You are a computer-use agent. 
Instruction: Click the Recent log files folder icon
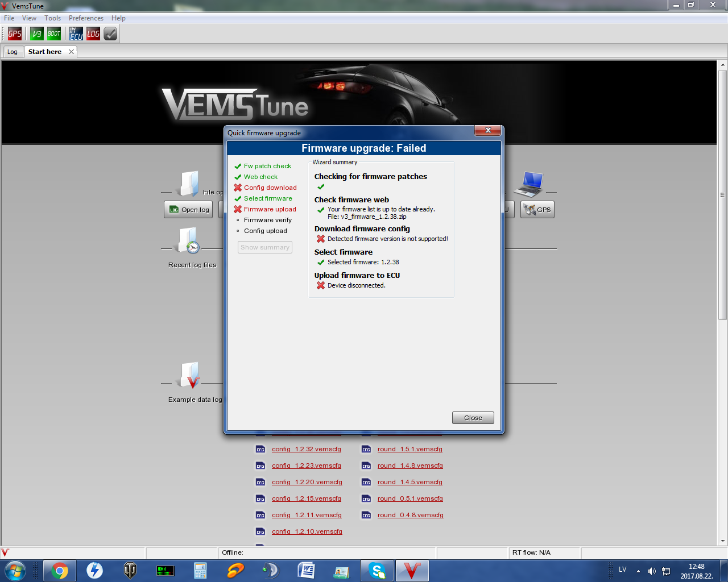[x=188, y=240]
